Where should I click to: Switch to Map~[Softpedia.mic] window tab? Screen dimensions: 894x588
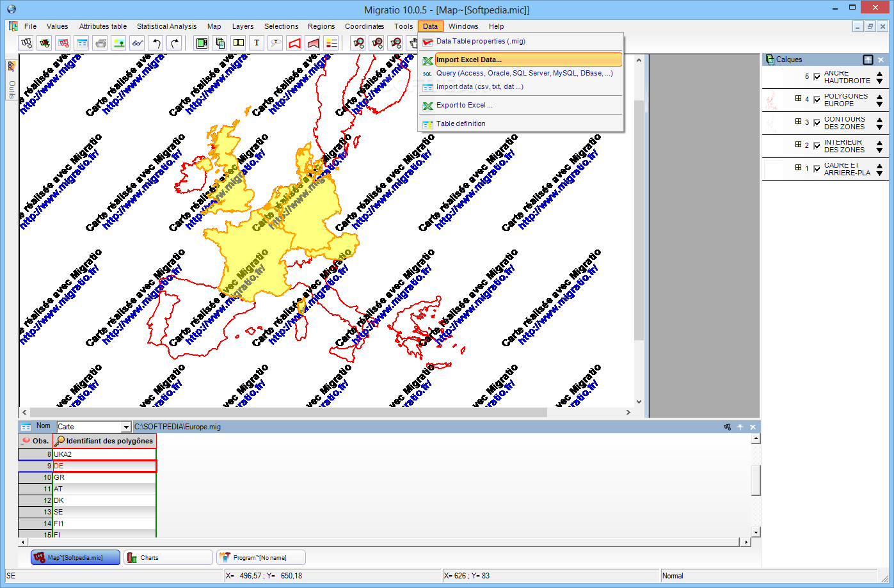coord(76,557)
